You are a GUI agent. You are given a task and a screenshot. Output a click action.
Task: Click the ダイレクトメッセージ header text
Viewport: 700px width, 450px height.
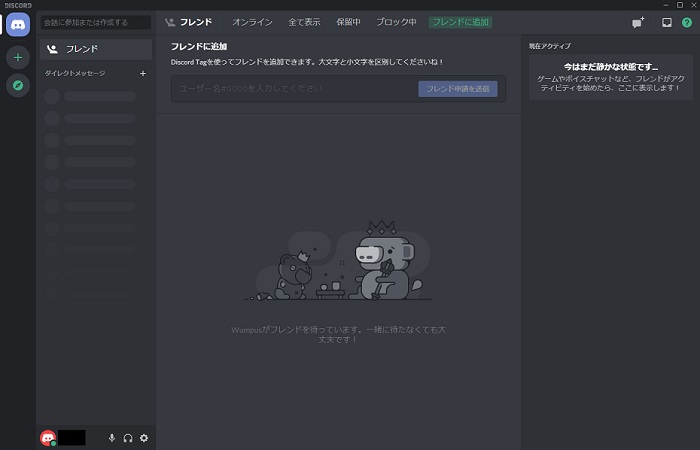click(x=75, y=73)
